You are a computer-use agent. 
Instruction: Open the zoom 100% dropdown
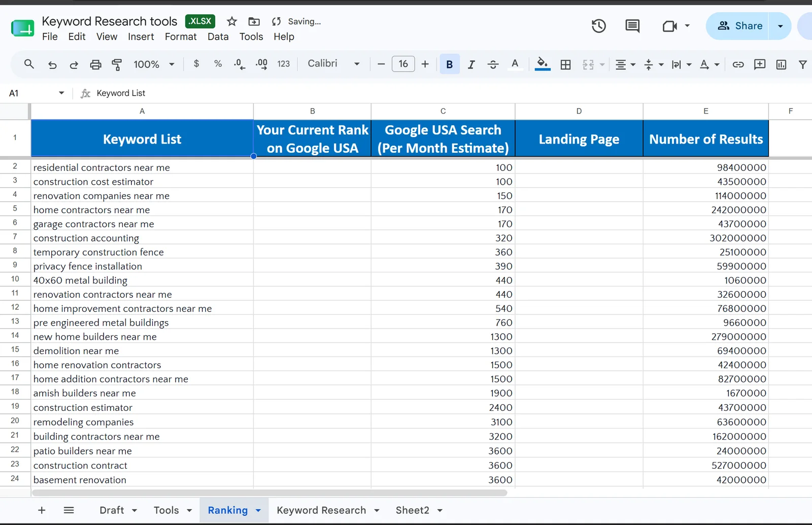154,64
